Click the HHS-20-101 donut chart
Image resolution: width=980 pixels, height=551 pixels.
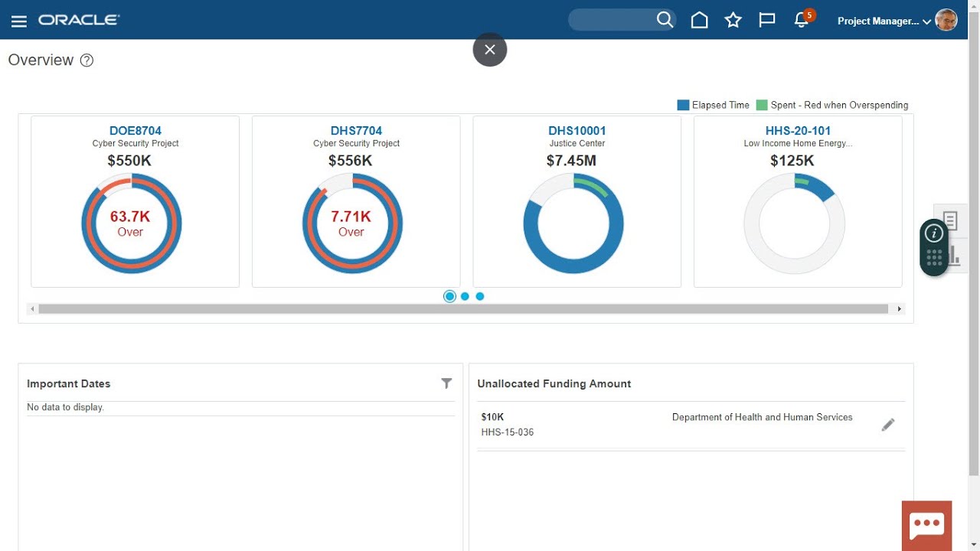794,223
